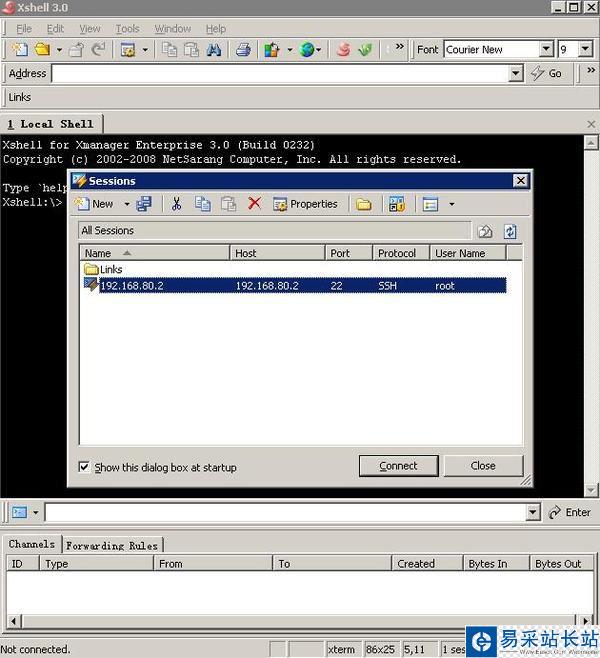This screenshot has height=658, width=600.
Task: Expand the Font name dropdown
Action: tap(546, 49)
